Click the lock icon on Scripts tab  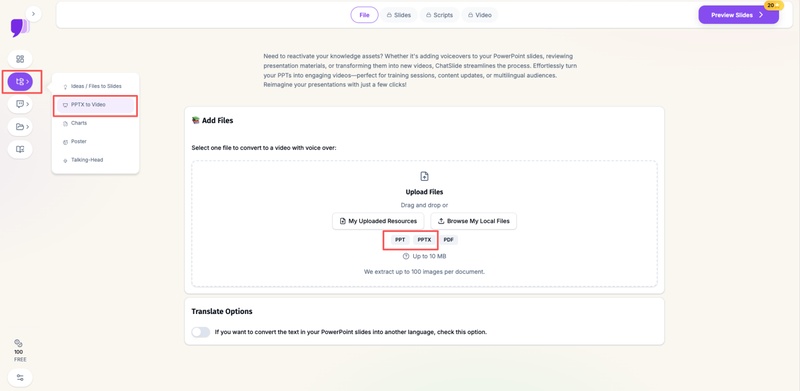[x=429, y=15]
